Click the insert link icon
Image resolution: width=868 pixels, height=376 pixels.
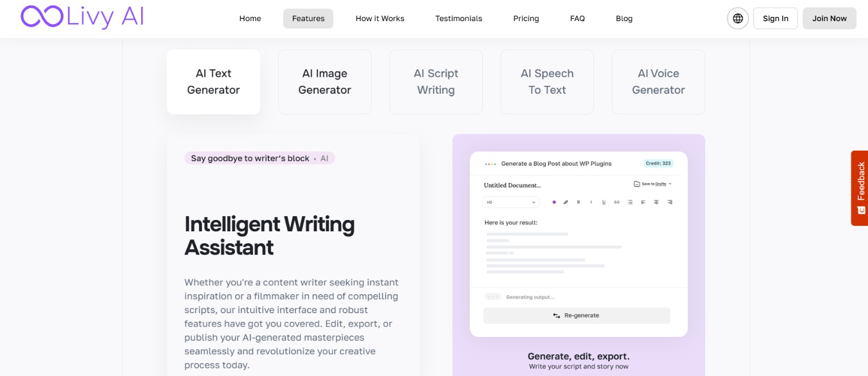617,202
